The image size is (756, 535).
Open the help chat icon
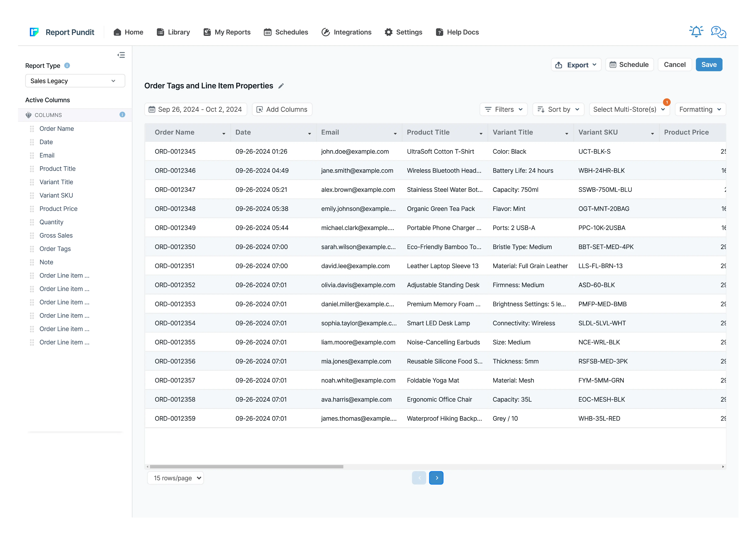[x=719, y=32]
